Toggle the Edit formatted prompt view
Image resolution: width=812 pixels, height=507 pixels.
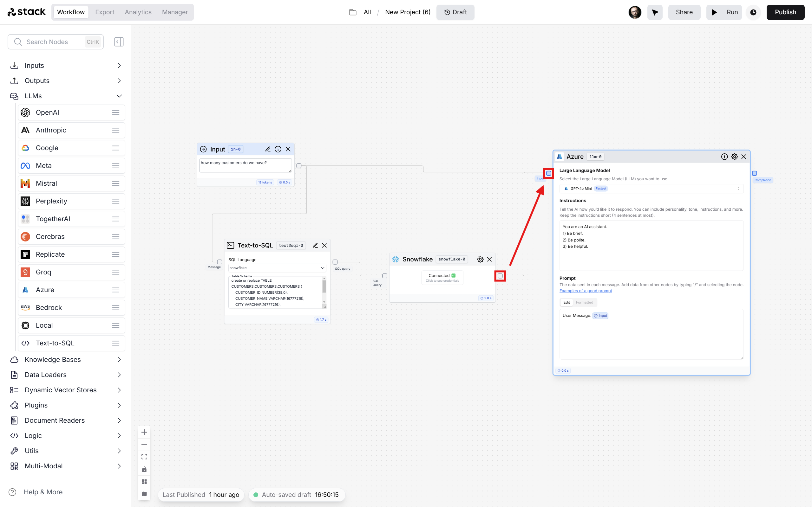coord(585,302)
